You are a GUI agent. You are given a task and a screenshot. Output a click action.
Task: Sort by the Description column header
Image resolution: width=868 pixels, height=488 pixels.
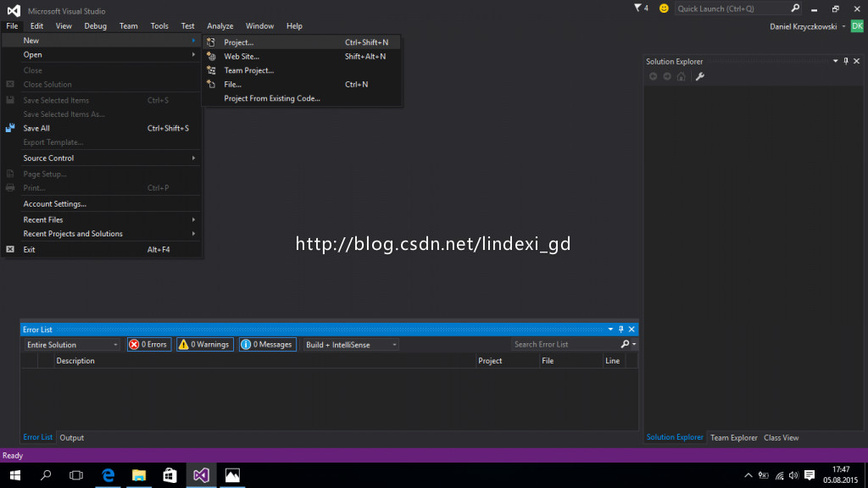264,361
